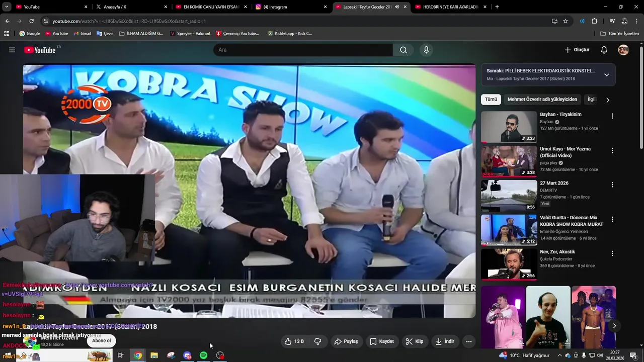View site information icon in the address bar
Screen dimensions: 644x362
tap(46, 21)
